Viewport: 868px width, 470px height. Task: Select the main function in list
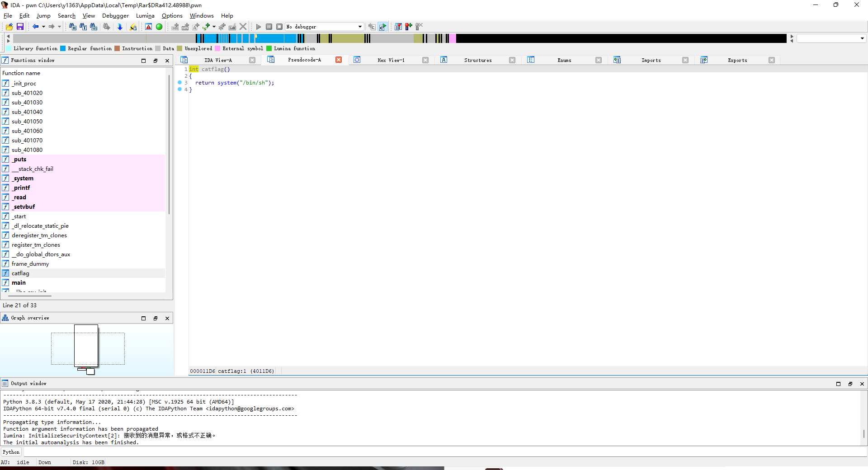click(83, 283)
